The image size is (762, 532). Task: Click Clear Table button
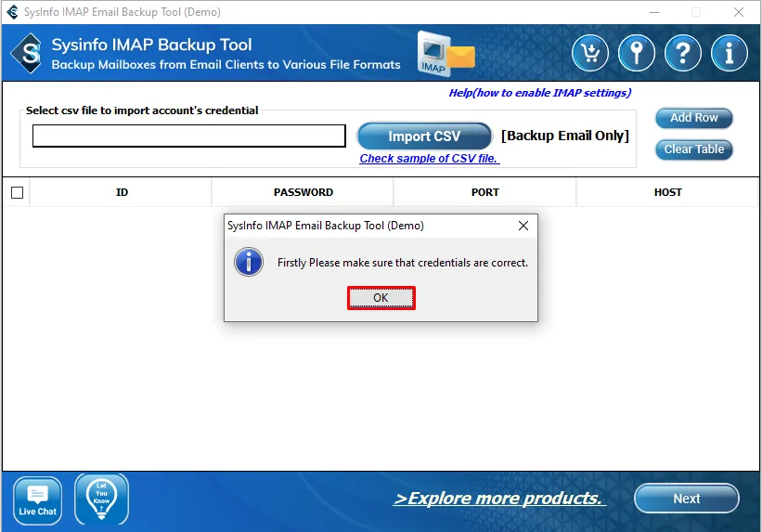pyautogui.click(x=694, y=149)
